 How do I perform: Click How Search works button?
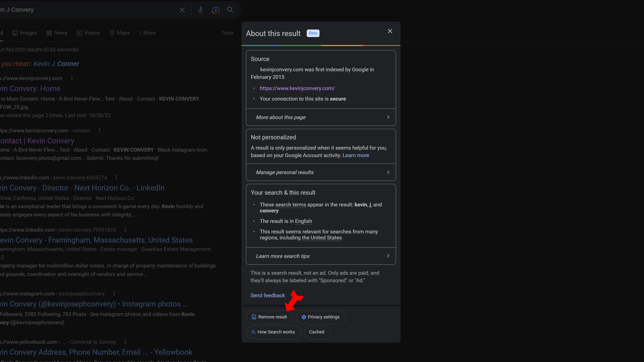(x=273, y=331)
